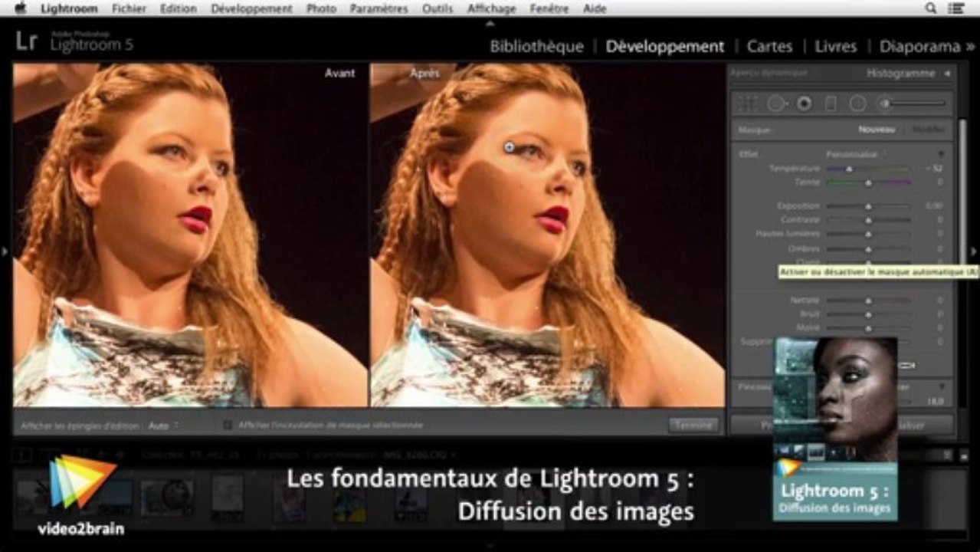The image size is (980, 552).
Task: Switch to the Diaporama module
Action: (919, 46)
